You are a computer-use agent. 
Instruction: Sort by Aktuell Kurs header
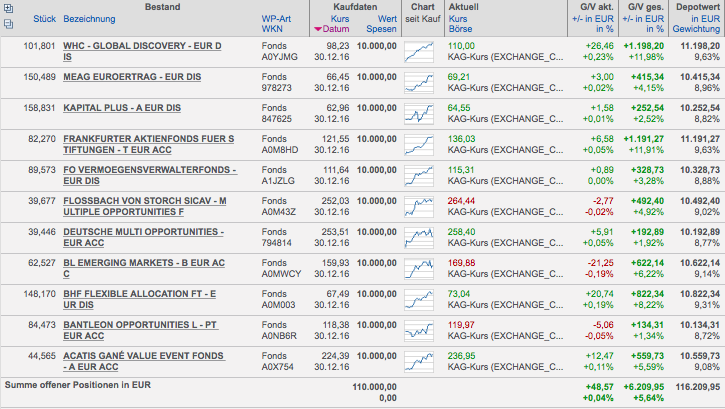click(458, 19)
